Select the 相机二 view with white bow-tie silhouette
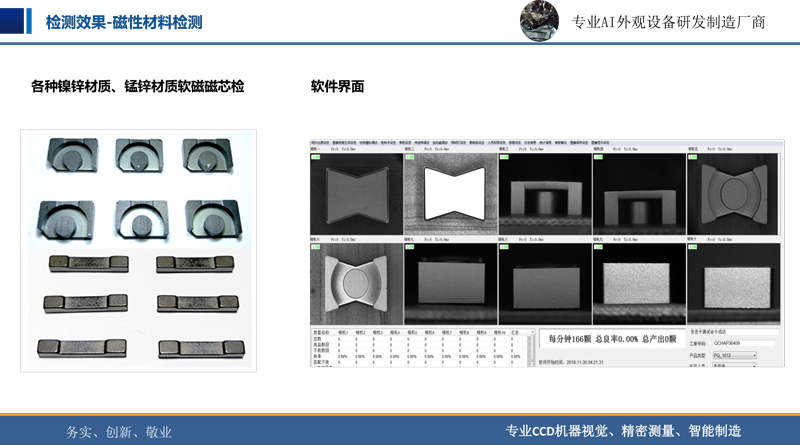 tap(451, 193)
